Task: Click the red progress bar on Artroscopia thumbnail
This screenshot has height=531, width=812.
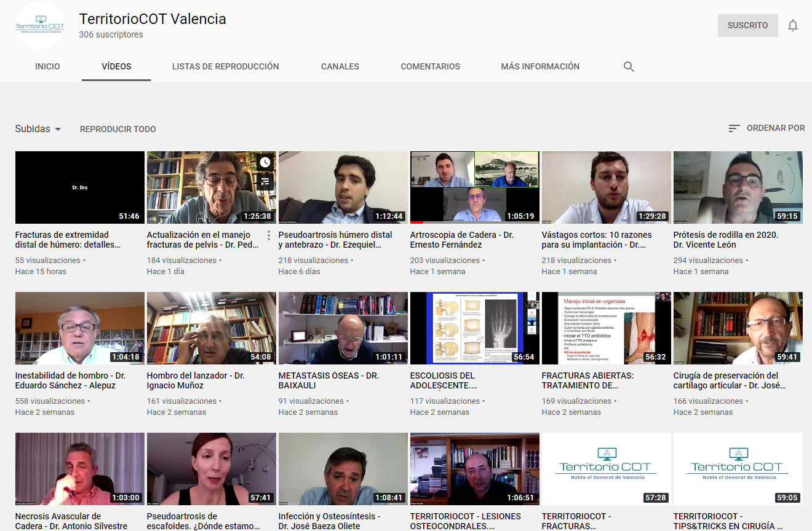Action: (417, 222)
